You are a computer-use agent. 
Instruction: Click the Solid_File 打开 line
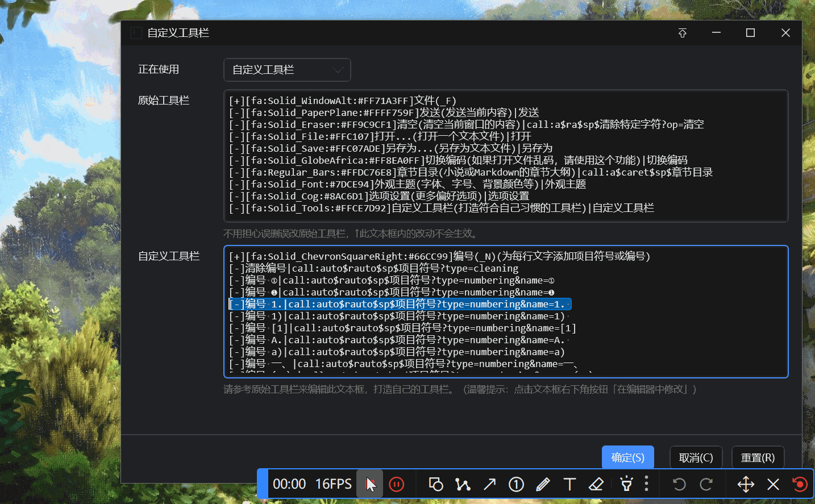click(380, 136)
